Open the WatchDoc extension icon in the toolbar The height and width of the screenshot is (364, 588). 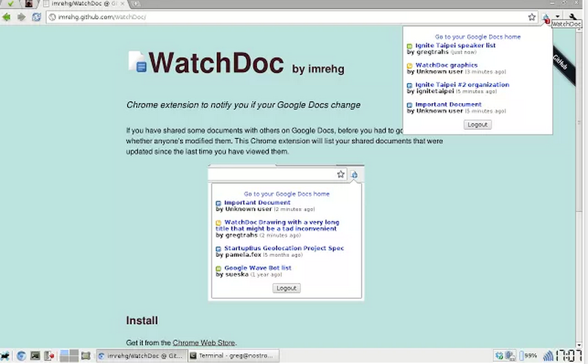pos(546,17)
